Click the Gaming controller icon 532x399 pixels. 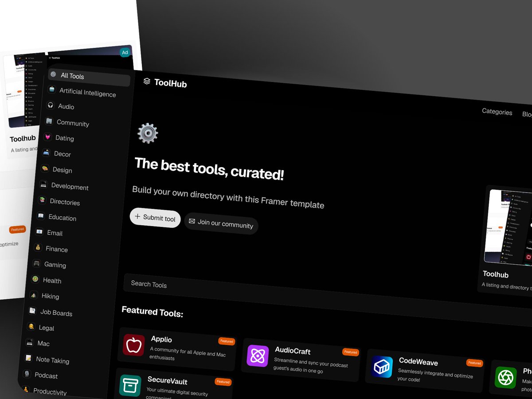tap(37, 263)
